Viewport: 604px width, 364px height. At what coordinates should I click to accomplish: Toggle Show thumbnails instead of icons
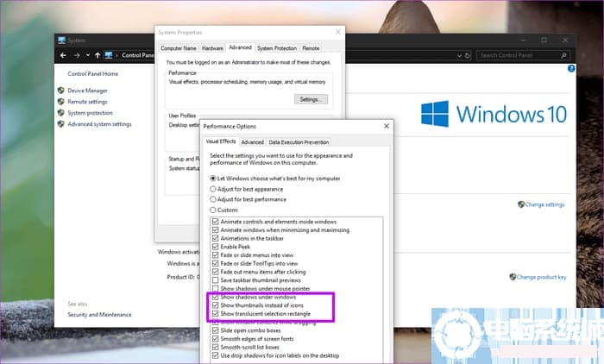click(x=216, y=305)
